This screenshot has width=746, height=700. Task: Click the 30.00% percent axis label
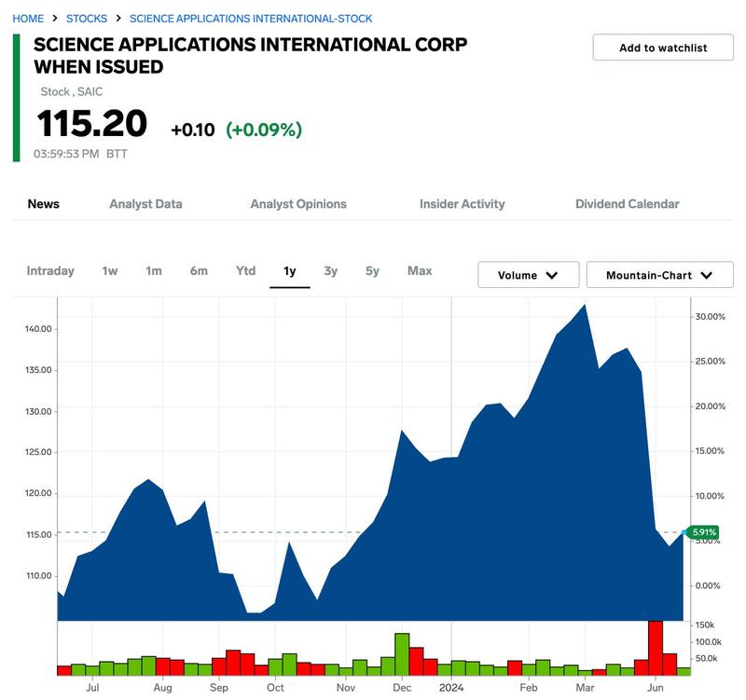pos(711,317)
